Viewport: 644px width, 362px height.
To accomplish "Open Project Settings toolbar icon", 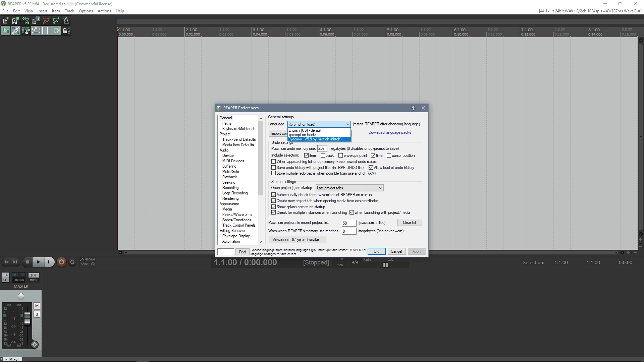I will coord(36,21).
